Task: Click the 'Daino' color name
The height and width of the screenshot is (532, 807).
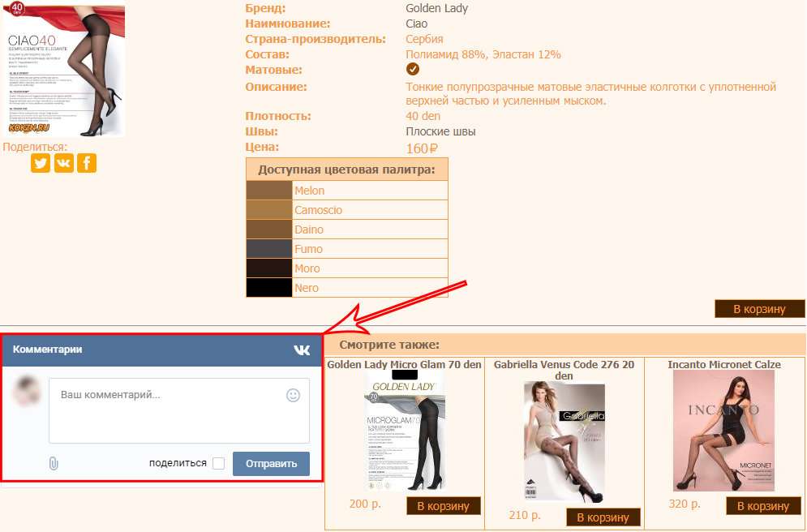Action: [309, 230]
